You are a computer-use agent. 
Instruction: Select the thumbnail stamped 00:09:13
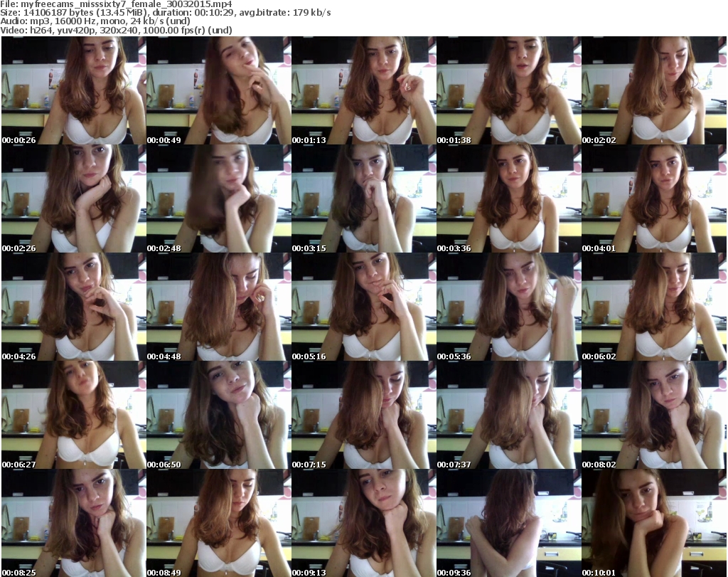(x=363, y=523)
